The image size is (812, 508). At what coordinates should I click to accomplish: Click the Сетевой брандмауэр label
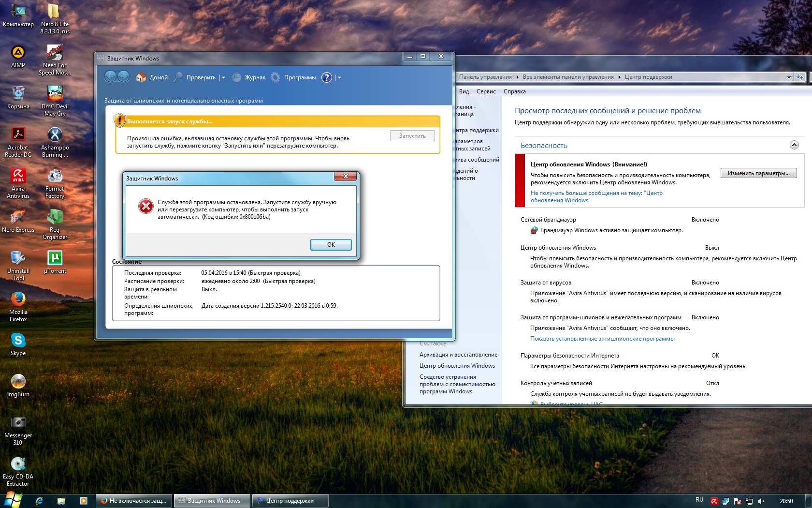[x=548, y=220]
